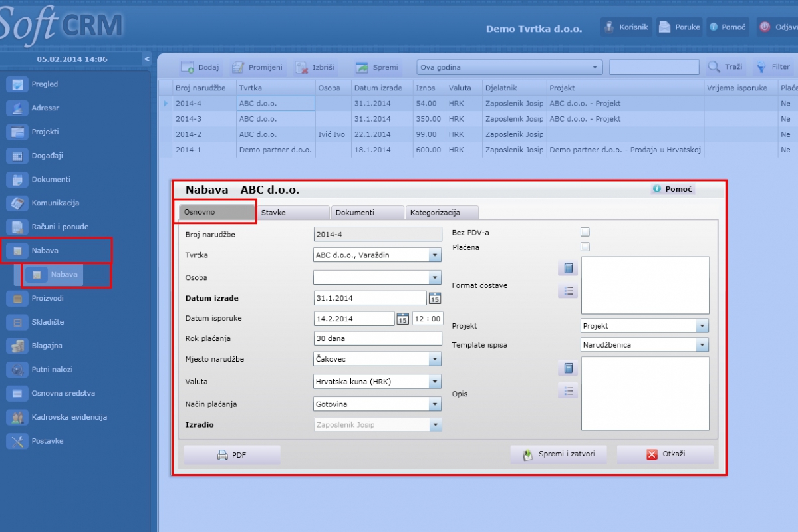Image resolution: width=798 pixels, height=532 pixels.
Task: Collapse sidebar with the arrow toggle
Action: pyautogui.click(x=146, y=59)
